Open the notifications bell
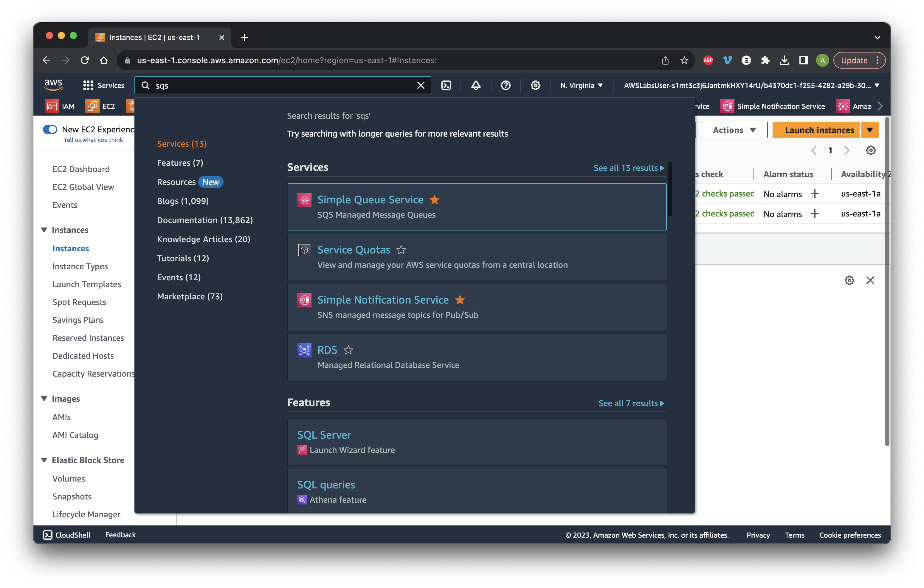Image resolution: width=924 pixels, height=588 pixels. coord(476,85)
